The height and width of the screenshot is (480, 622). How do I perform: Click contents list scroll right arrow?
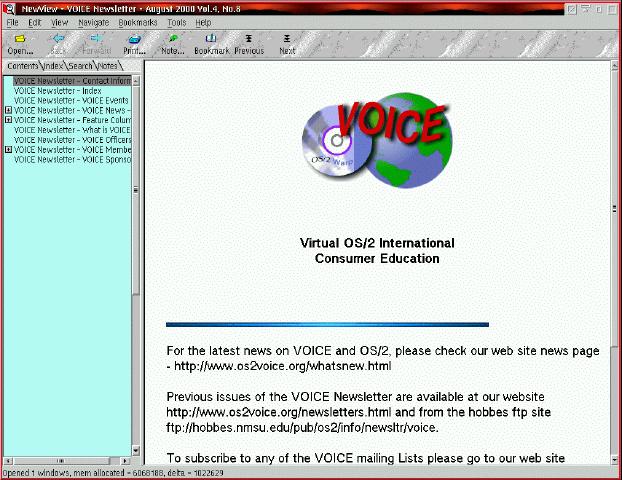pyautogui.click(x=125, y=461)
